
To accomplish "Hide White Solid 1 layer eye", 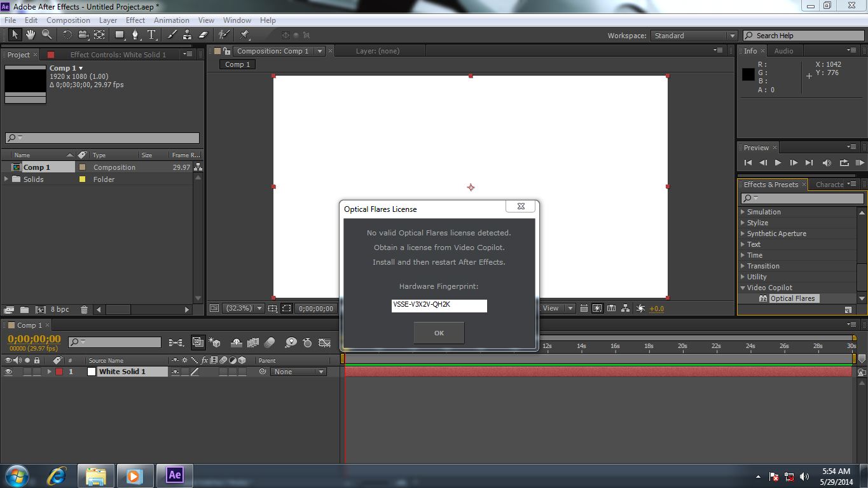I will pyautogui.click(x=8, y=372).
